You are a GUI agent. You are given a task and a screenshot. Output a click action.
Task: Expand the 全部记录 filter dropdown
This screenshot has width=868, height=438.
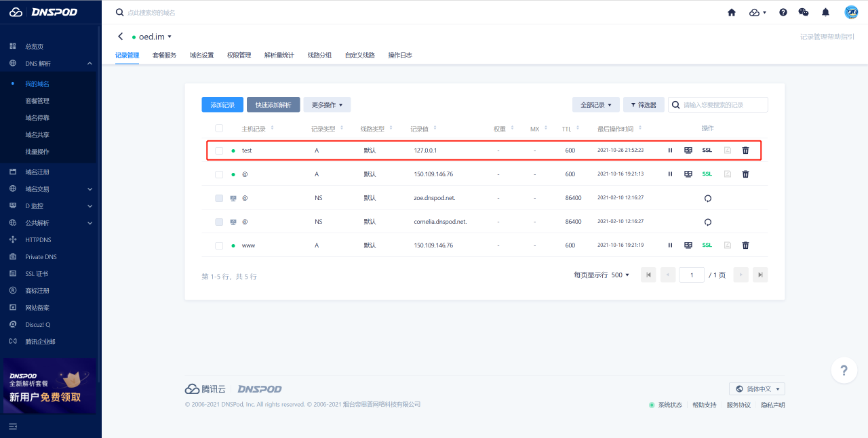595,105
